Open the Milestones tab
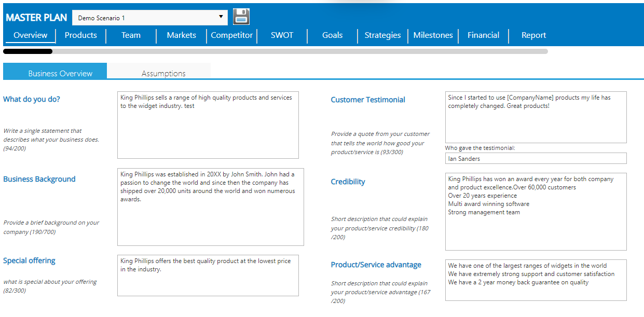This screenshot has height=317, width=644. click(x=433, y=35)
